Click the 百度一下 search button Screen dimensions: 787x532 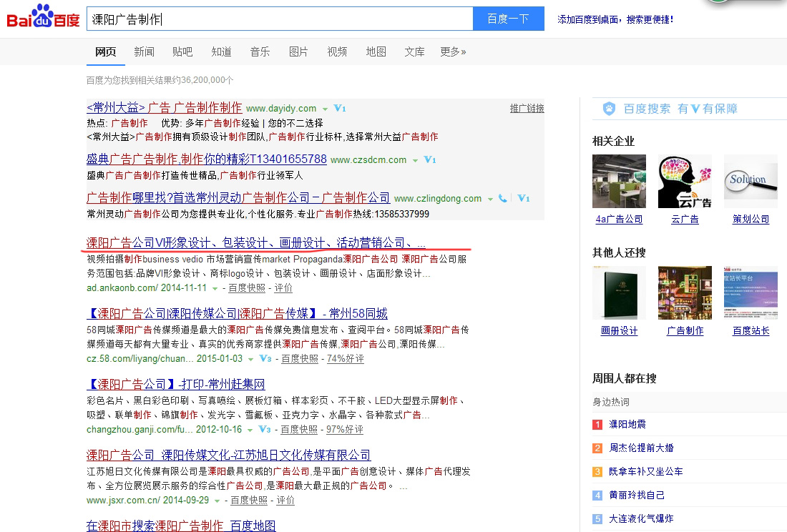point(509,19)
